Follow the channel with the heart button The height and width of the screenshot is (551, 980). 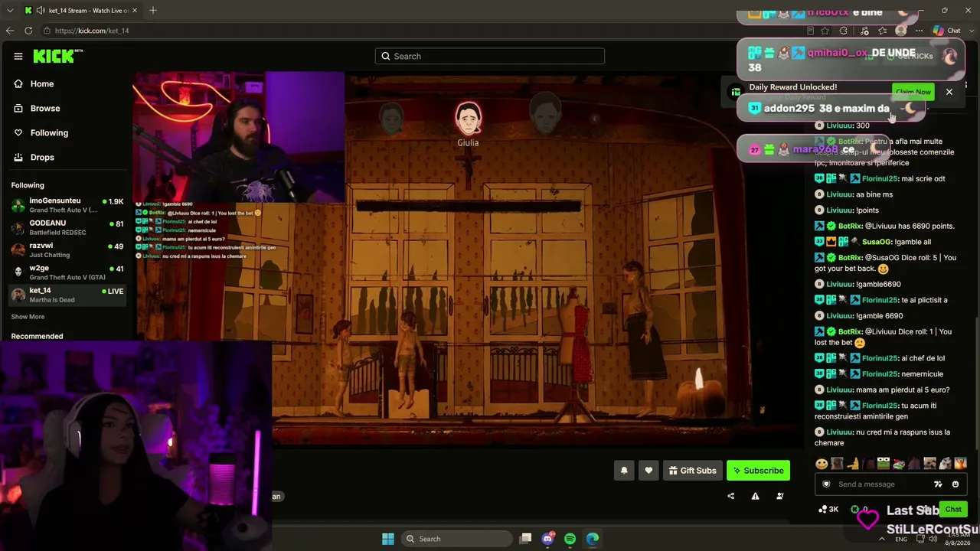648,471
